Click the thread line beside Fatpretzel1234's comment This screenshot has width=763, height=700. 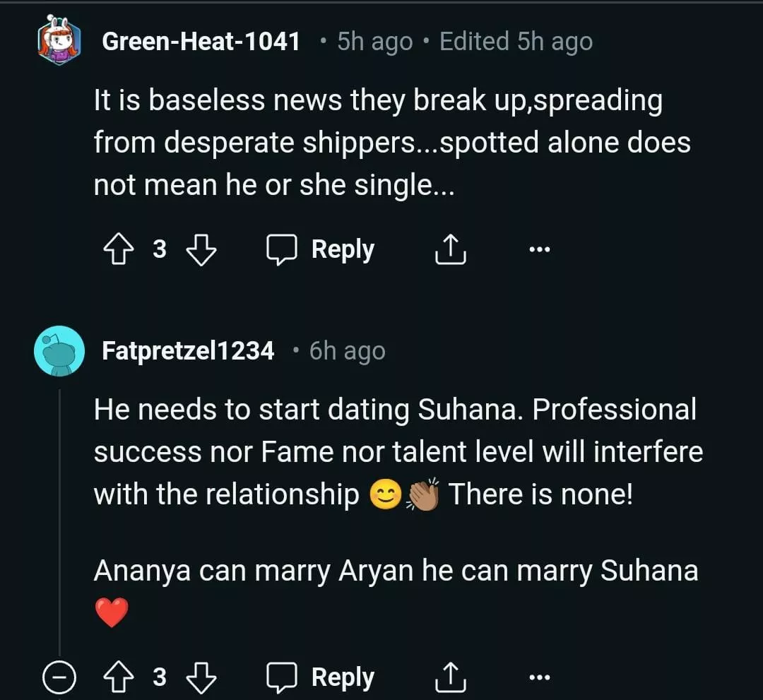tap(59, 523)
